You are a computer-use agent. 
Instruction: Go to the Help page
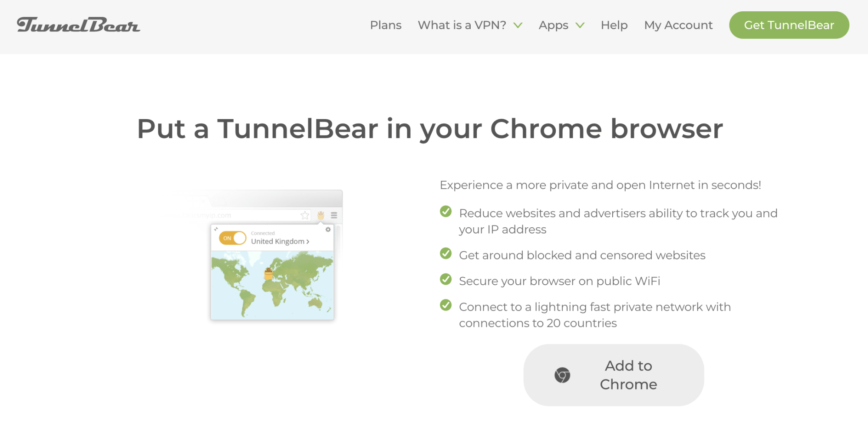tap(614, 25)
